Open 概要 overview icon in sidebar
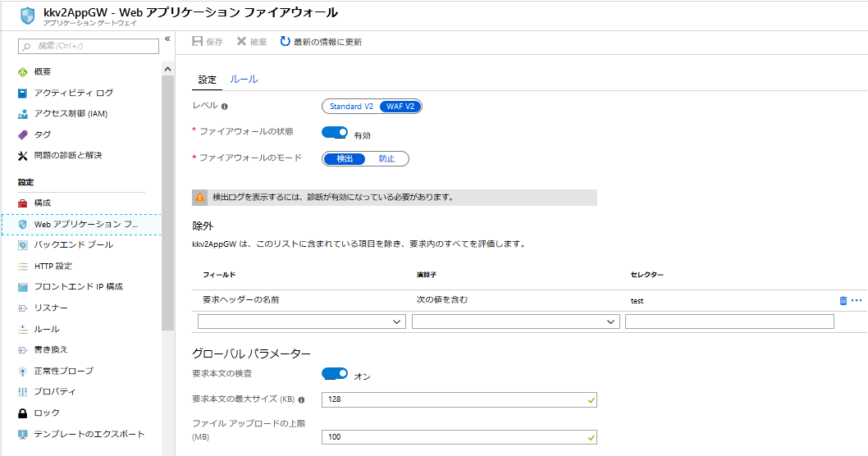 point(23,72)
